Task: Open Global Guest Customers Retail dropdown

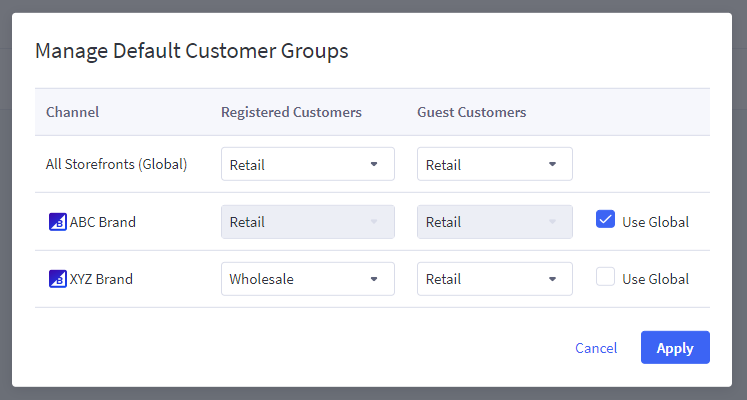Action: tap(494, 164)
